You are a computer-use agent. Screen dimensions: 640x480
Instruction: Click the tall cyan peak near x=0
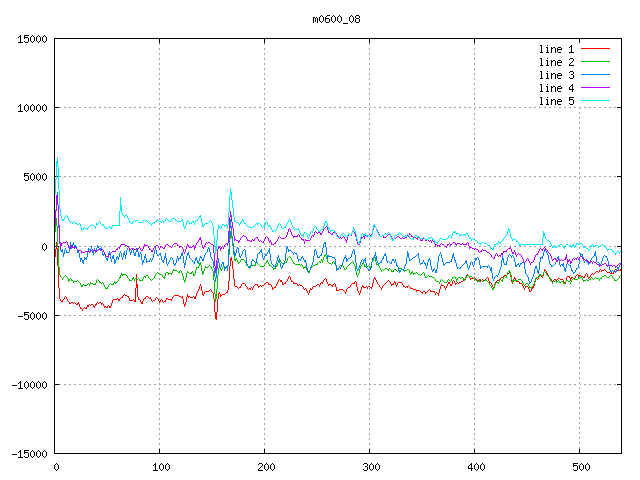click(x=57, y=158)
